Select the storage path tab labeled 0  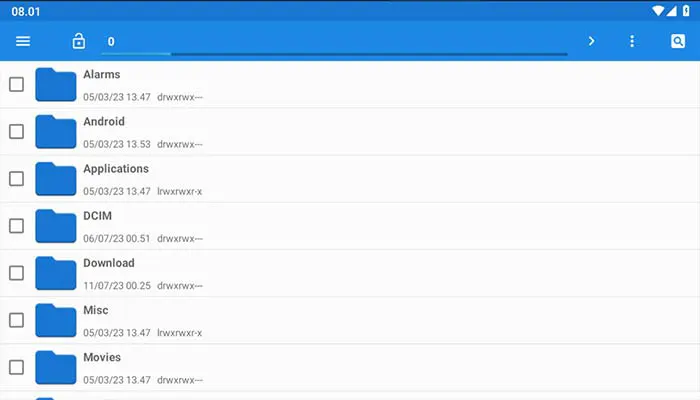click(111, 41)
